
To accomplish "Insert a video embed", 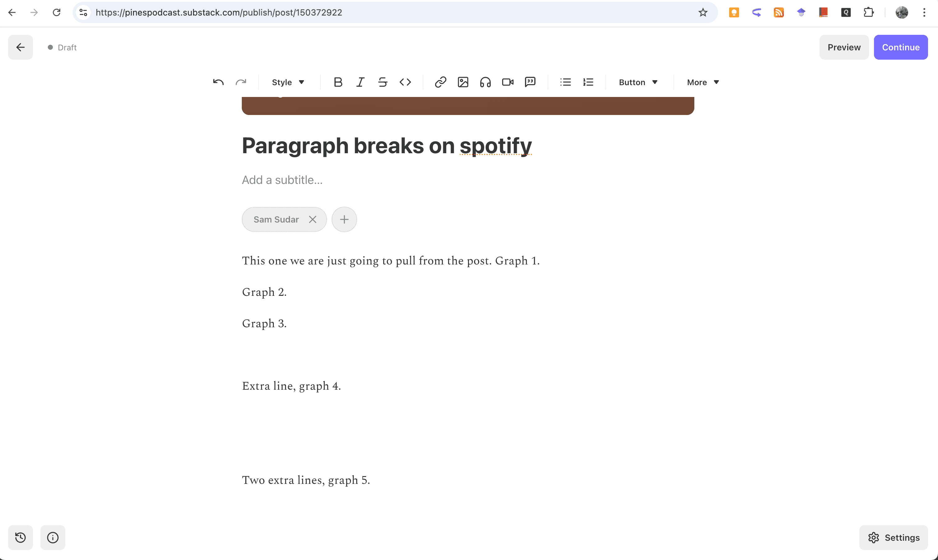I will tap(508, 82).
